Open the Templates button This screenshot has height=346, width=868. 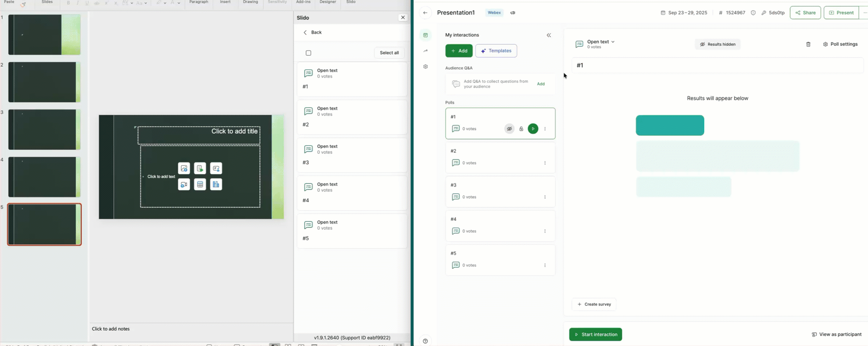click(496, 51)
